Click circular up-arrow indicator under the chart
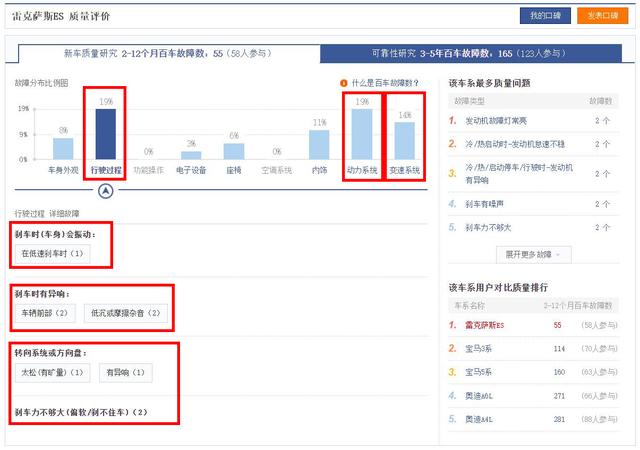Image resolution: width=640 pixels, height=450 pixels. point(106,191)
